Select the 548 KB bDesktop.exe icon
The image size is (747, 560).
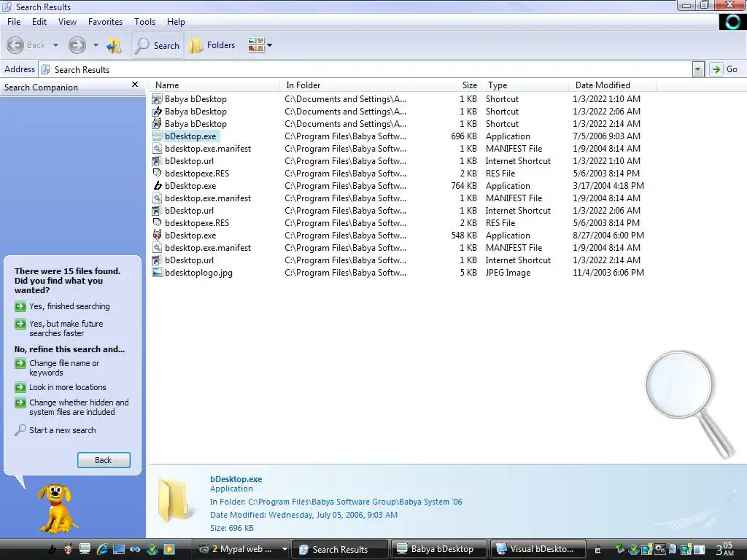click(x=157, y=236)
